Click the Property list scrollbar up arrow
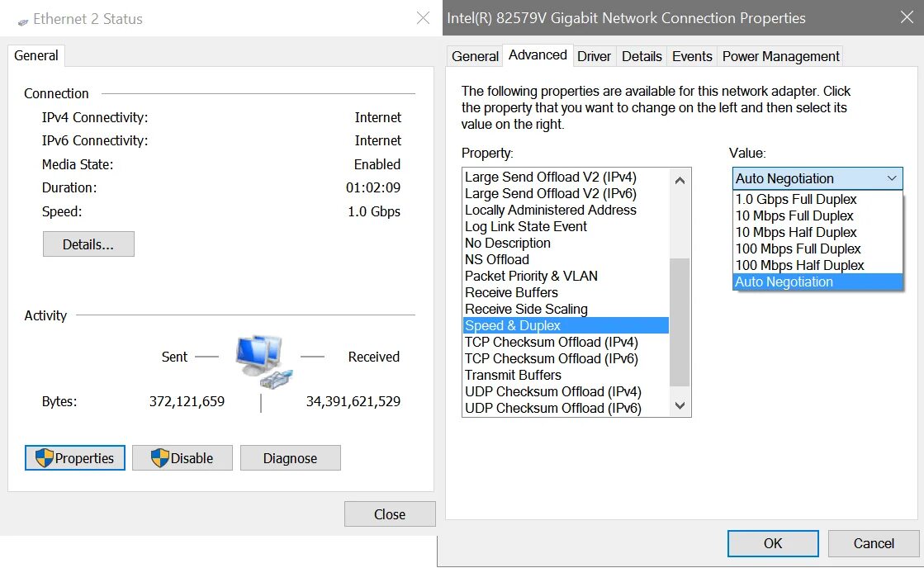 coord(680,180)
